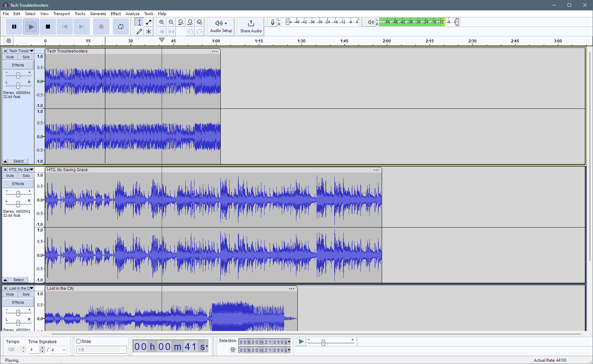Screen dimensions: 593x364
Task: Open the Analyze menu
Action: [x=132, y=14]
